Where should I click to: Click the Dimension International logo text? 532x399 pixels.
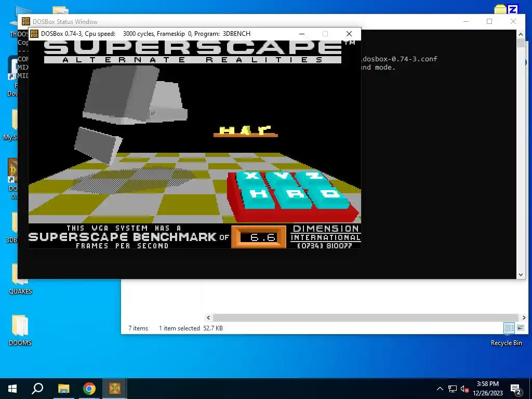click(325, 237)
